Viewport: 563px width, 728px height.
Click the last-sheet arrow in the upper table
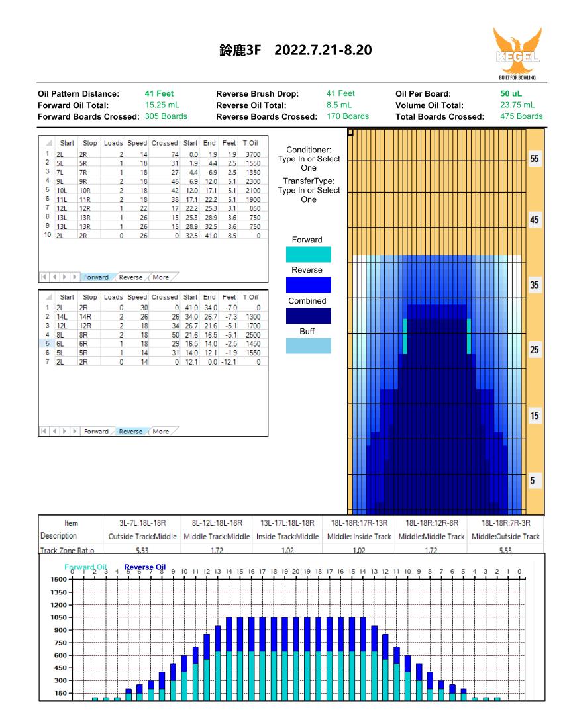point(74,277)
